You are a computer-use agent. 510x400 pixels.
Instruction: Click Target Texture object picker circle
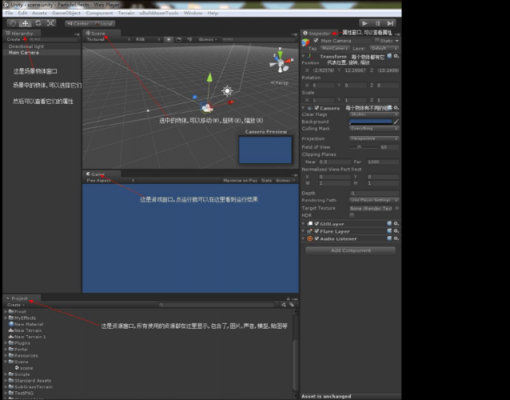pyautogui.click(x=397, y=208)
